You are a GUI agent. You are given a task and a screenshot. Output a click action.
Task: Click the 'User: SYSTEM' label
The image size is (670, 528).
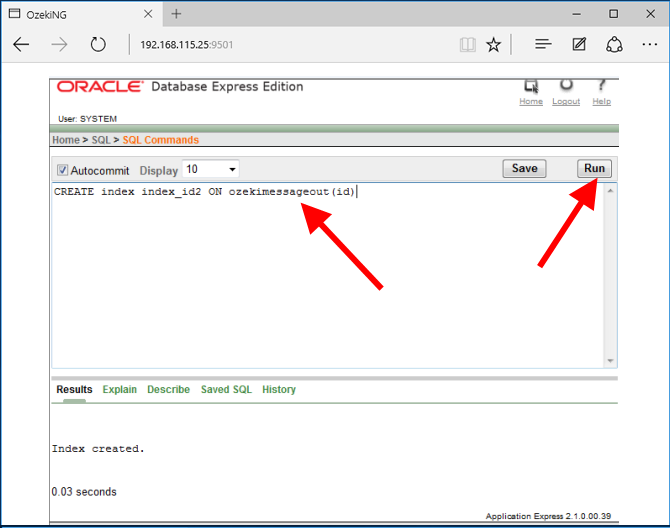pos(87,119)
